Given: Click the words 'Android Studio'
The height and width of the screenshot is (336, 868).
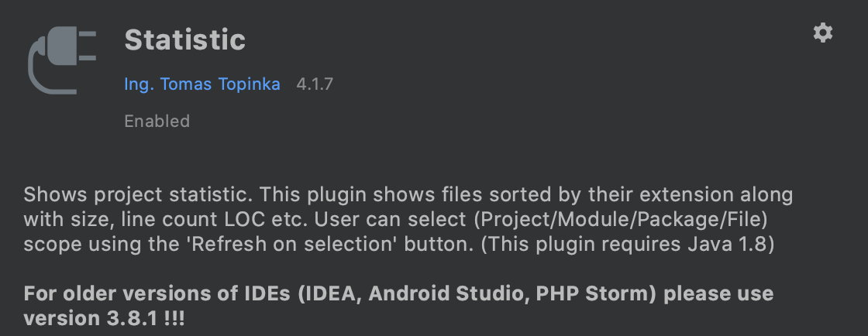Looking at the screenshot, I should click(x=446, y=293).
